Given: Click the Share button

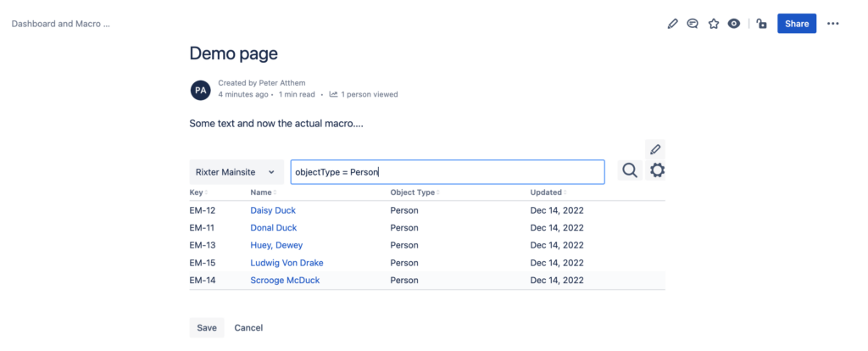Looking at the screenshot, I should [797, 24].
